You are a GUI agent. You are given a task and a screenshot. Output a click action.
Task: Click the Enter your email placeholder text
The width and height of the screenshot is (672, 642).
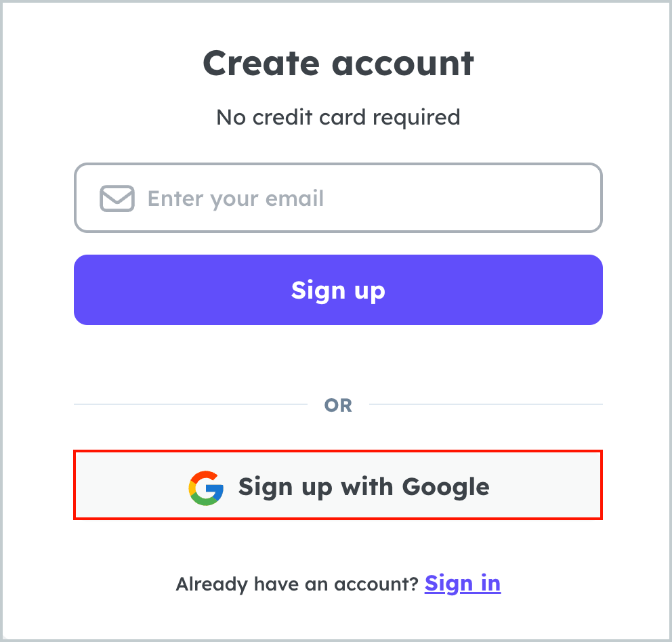coord(236,199)
